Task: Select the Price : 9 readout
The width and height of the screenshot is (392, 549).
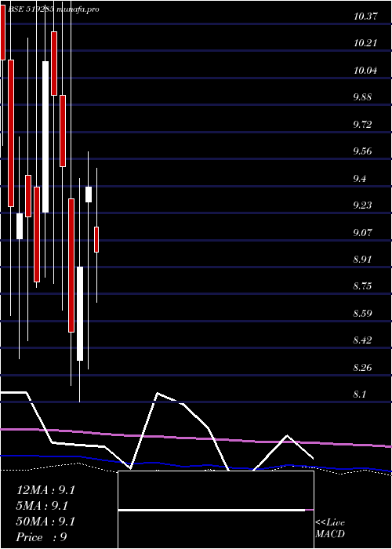Action: tap(42, 537)
